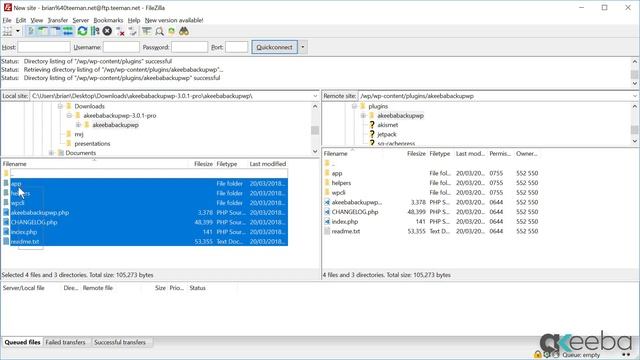Click the message log scrollbar
The image size is (640, 360).
tap(635, 73)
